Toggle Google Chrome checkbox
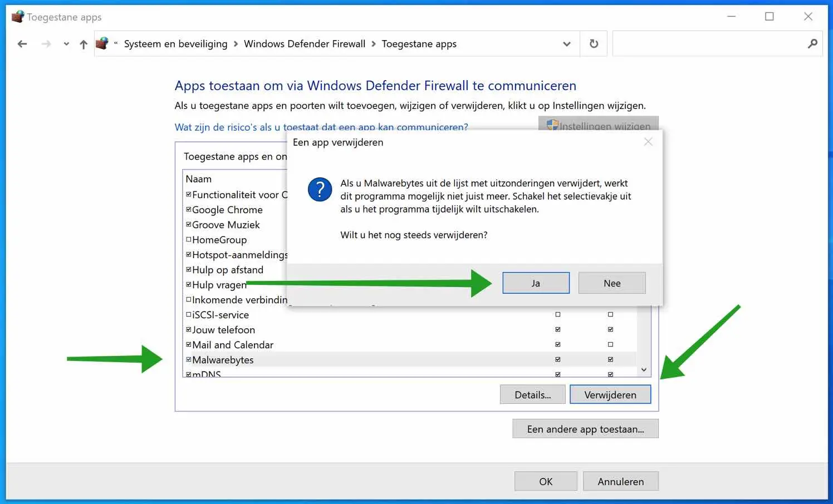The height and width of the screenshot is (504, 833). [x=188, y=209]
